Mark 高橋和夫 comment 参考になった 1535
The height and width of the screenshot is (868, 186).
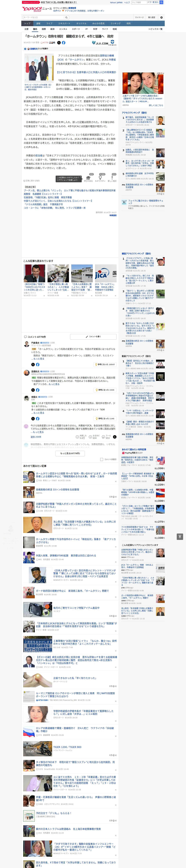[105, 390]
